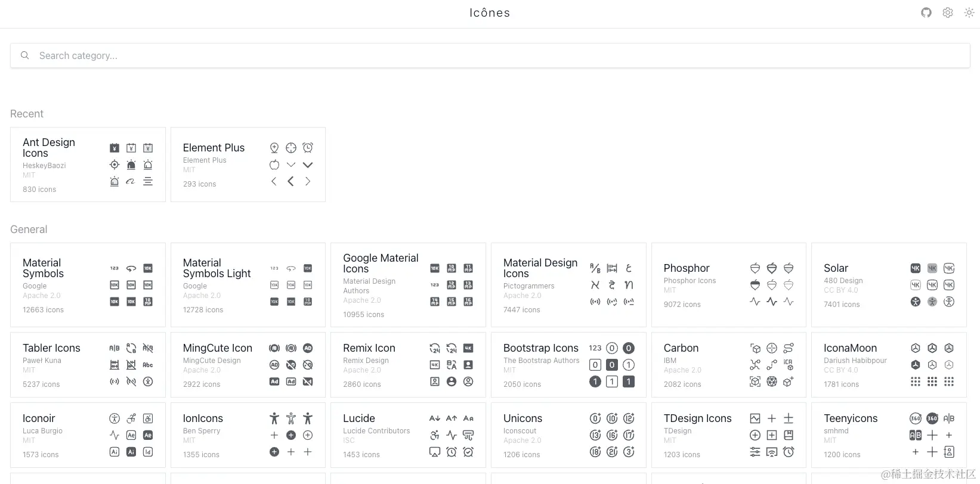Toggle dark mode with the sun icon
The image size is (980, 484).
click(969, 13)
